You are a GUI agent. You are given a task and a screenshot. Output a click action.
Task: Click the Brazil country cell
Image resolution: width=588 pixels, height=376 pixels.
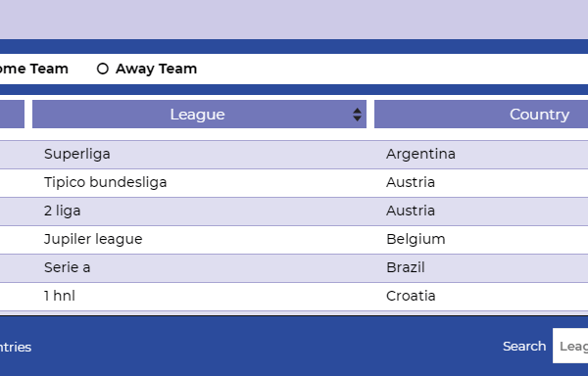tap(406, 267)
